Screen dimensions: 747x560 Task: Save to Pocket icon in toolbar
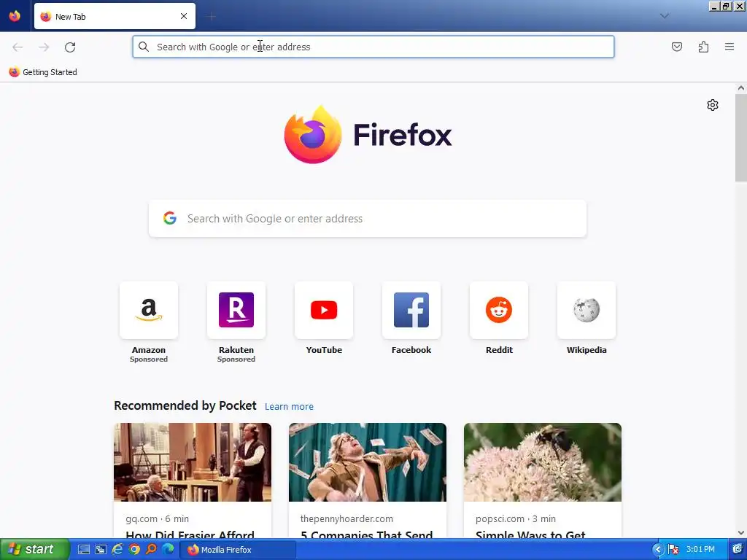tap(676, 47)
